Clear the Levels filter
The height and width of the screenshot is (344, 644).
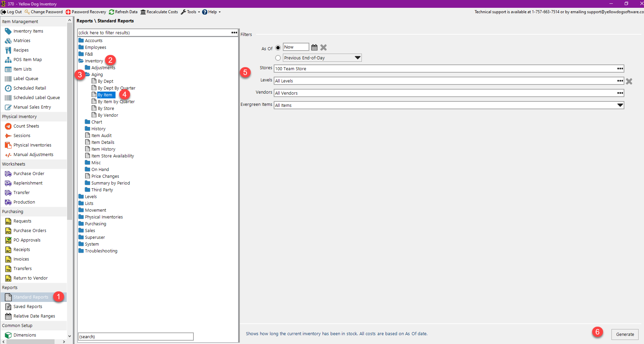point(629,81)
